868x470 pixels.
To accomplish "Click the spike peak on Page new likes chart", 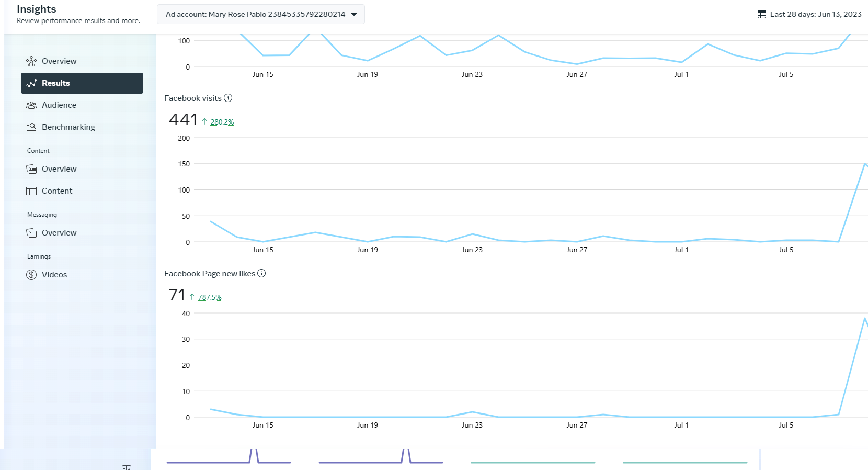I will click(865, 318).
